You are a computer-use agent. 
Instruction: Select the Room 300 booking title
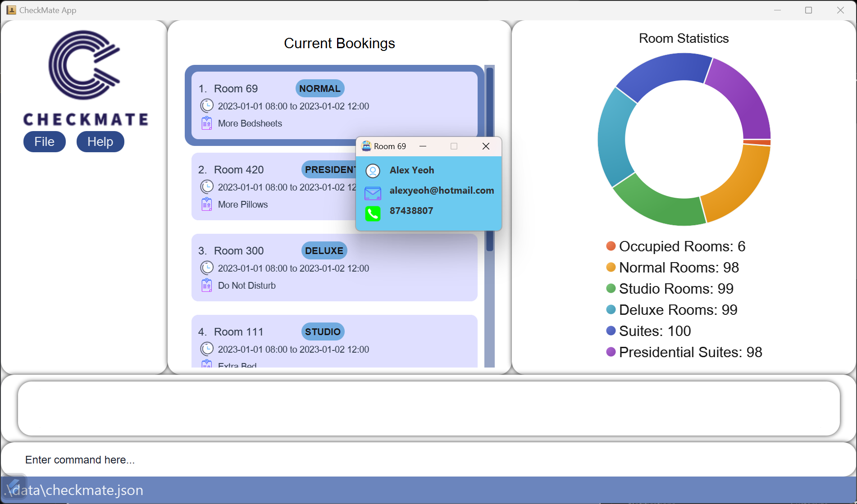click(x=239, y=251)
